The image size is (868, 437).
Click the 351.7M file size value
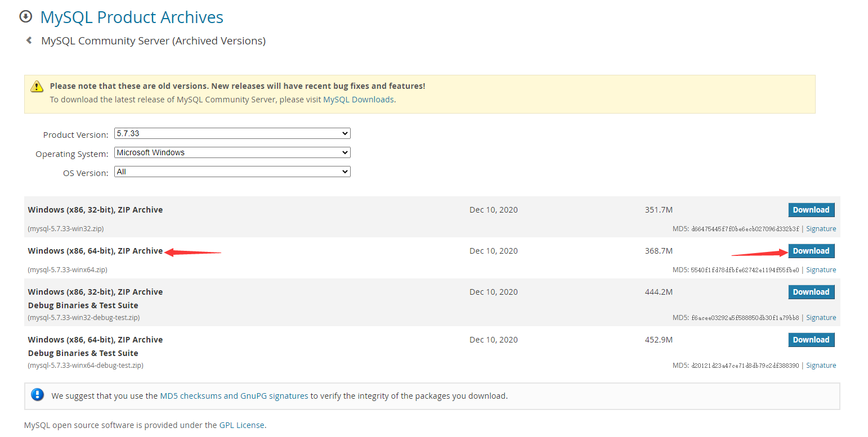[x=659, y=210]
